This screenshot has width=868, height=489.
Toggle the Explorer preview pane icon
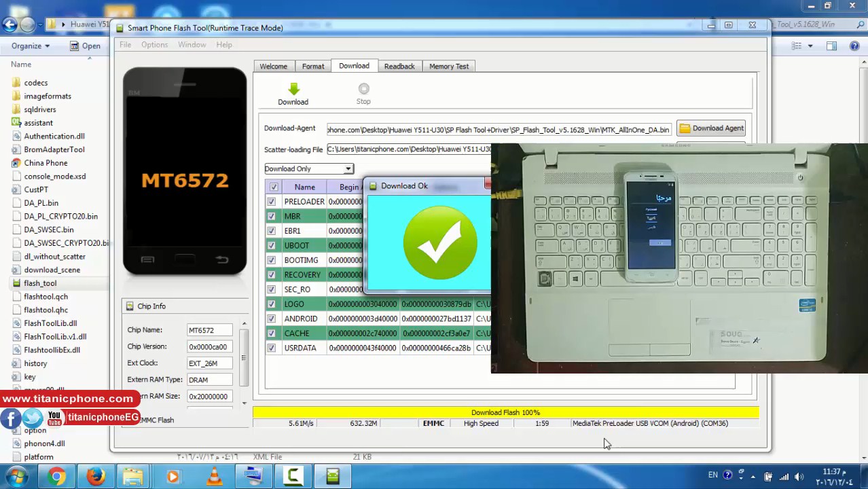831,46
